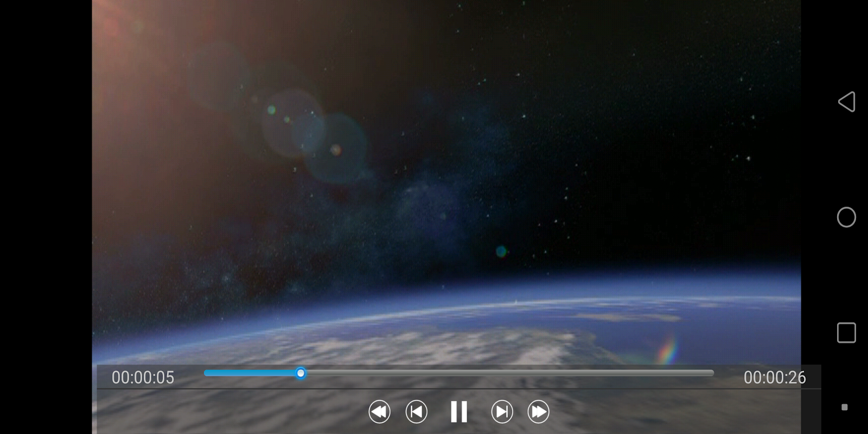The height and width of the screenshot is (434, 868).
Task: Click elapsed time 00:00:05
Action: coord(143,377)
